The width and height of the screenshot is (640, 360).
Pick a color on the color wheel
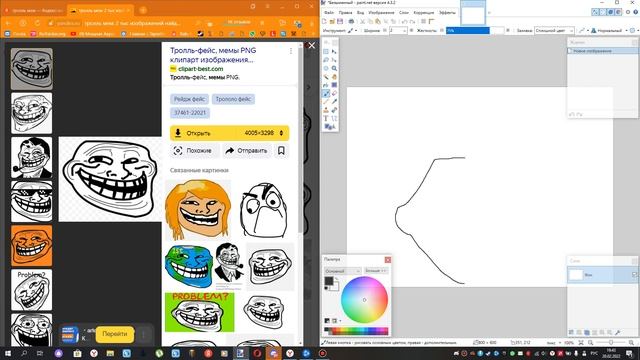pyautogui.click(x=364, y=300)
